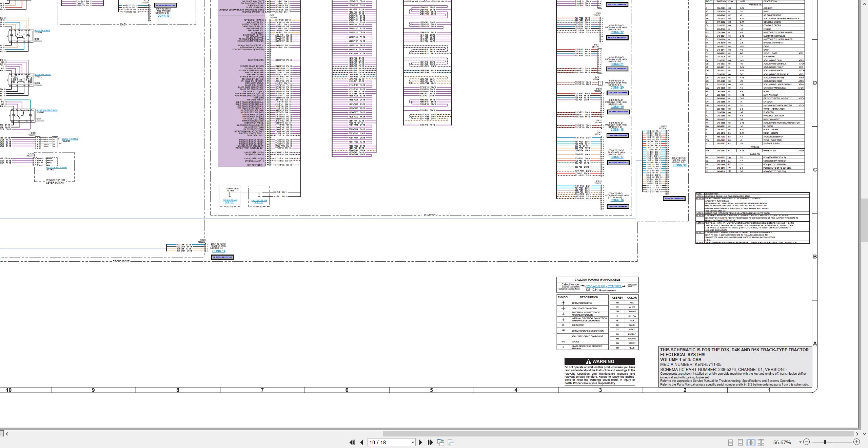Click To Mating Connector under CONN 19

[x=618, y=112]
